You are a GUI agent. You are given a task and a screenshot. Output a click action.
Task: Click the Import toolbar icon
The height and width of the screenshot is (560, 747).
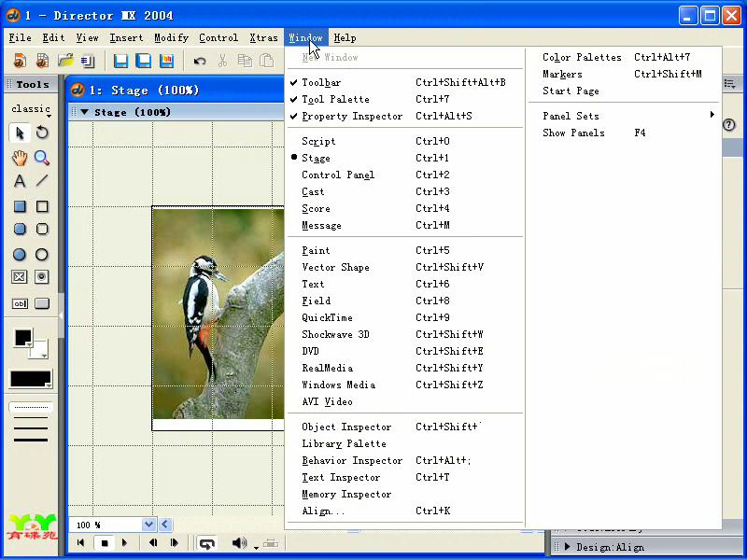click(x=88, y=61)
